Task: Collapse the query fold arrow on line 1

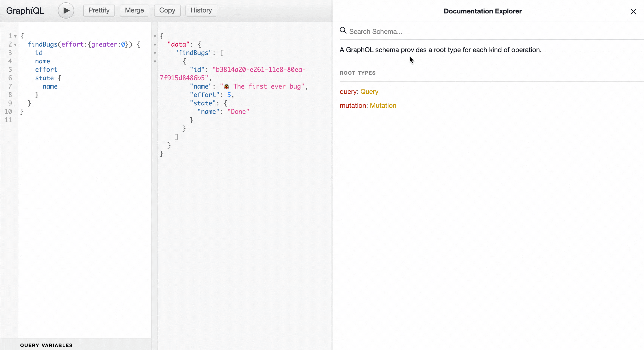Action: pyautogui.click(x=15, y=36)
